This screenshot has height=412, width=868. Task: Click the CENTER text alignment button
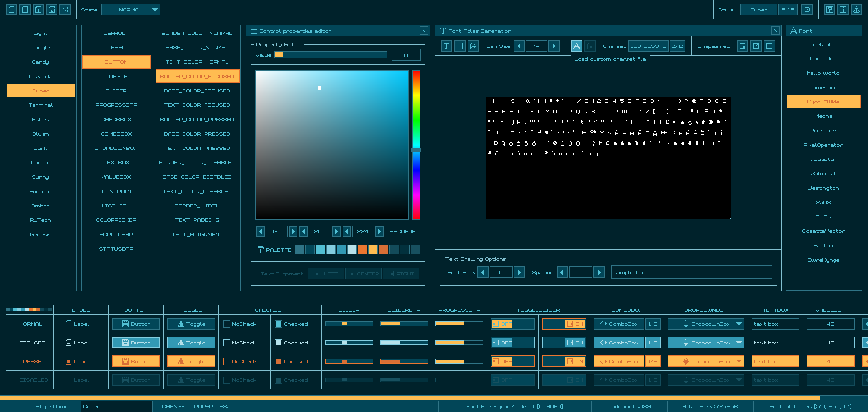coord(364,274)
